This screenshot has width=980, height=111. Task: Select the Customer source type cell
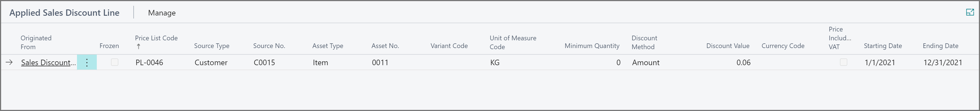coord(211,63)
